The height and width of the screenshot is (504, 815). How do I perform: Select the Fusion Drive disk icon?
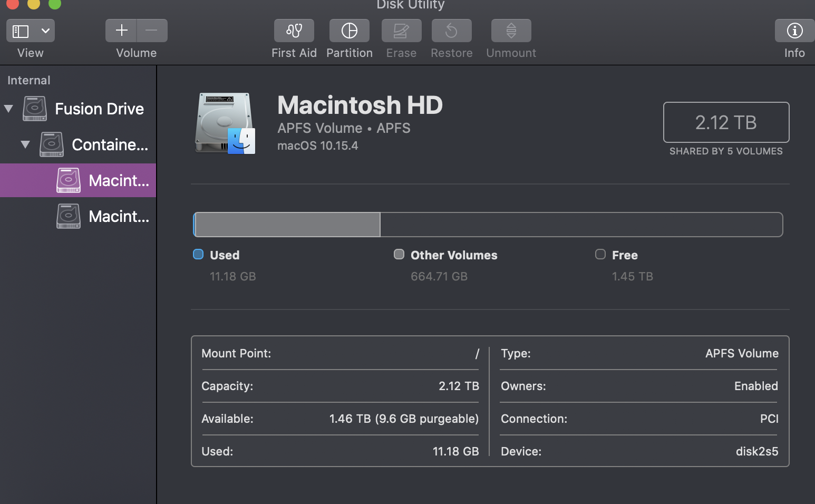(x=35, y=109)
